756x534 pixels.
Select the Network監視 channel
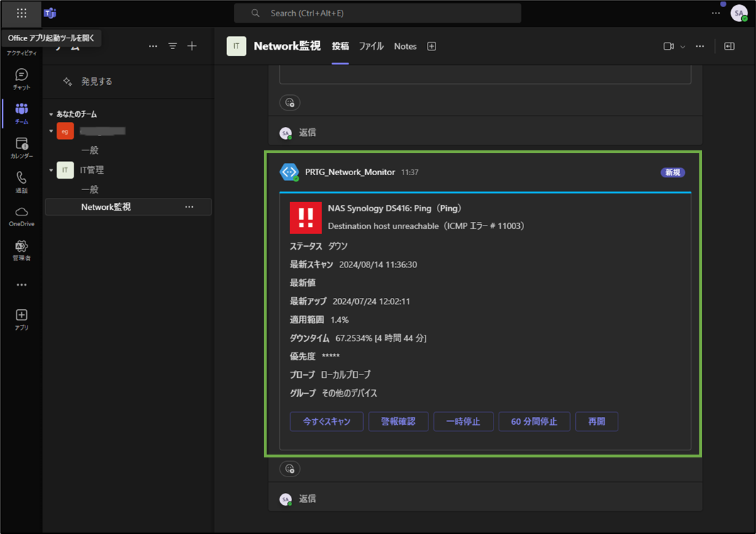(x=128, y=207)
